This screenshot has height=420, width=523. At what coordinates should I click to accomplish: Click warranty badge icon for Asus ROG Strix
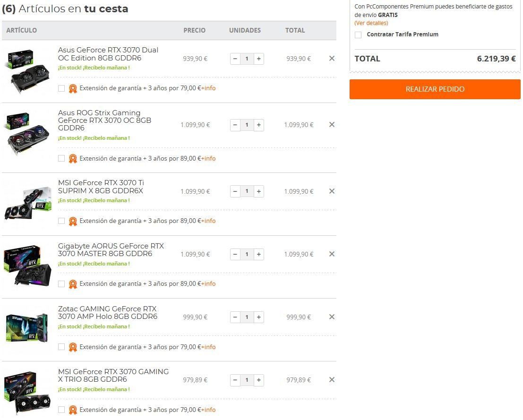point(73,159)
